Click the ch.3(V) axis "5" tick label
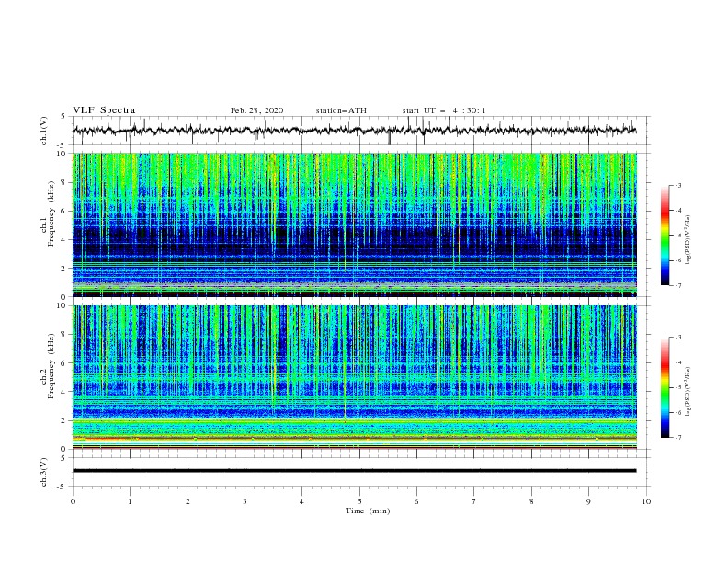Screen dimensions: 728x563 [x=63, y=458]
